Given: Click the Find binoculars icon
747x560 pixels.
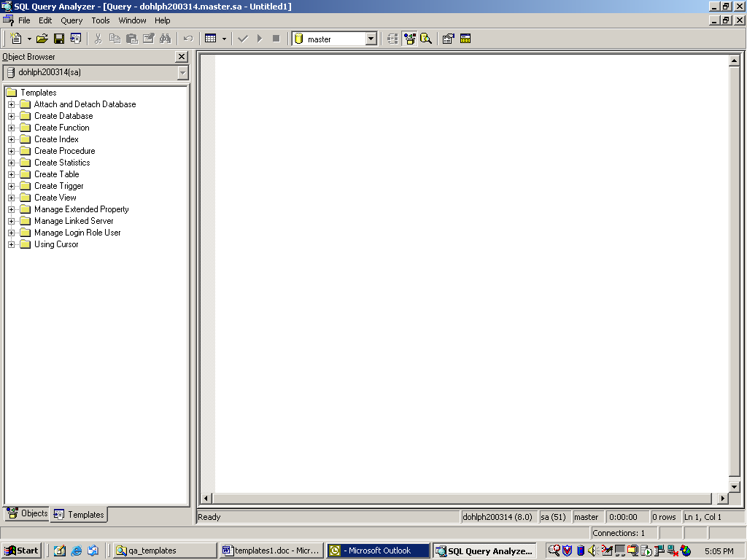Looking at the screenshot, I should point(166,39).
